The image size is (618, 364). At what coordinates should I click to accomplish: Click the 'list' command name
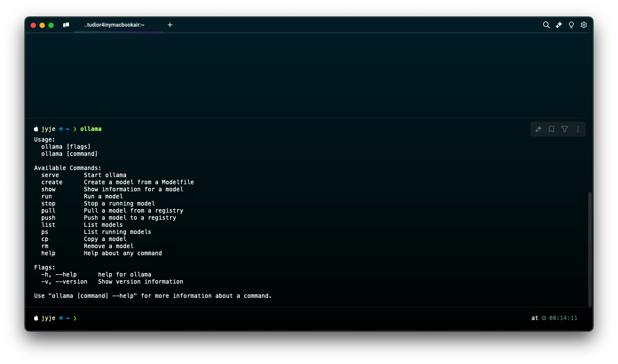[x=48, y=225]
